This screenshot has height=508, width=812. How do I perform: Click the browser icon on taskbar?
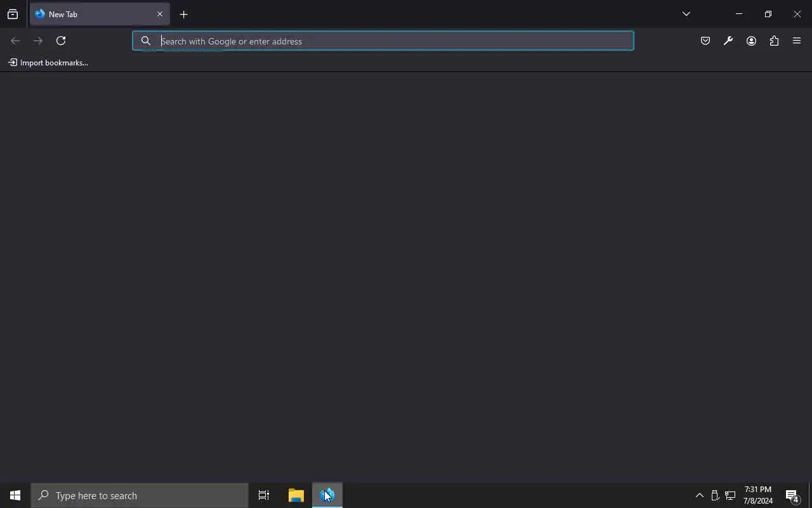pos(327,495)
